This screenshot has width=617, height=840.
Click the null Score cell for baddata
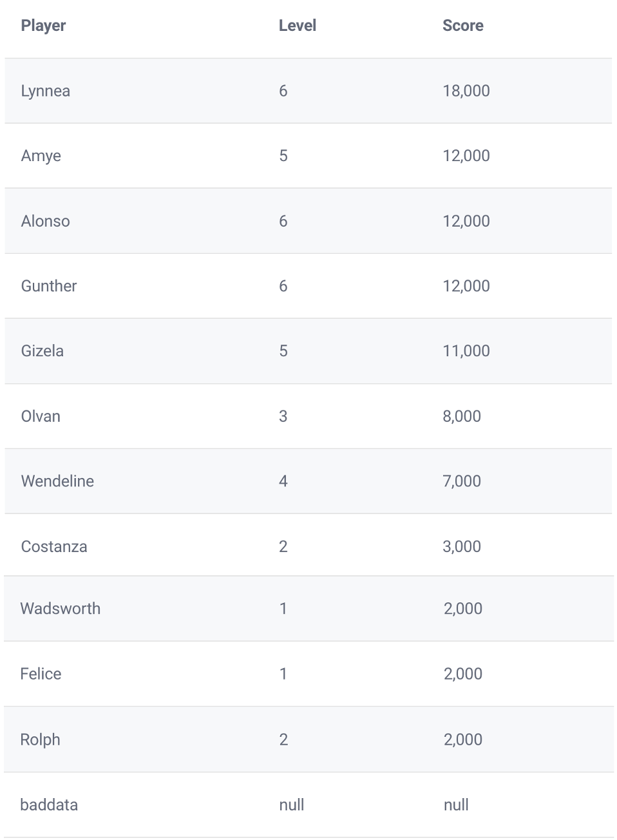coord(456,805)
